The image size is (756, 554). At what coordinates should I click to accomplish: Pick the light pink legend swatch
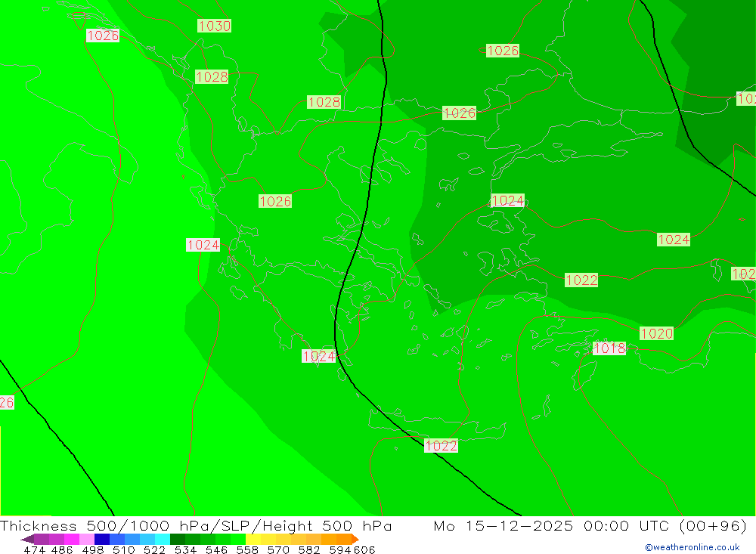tap(86, 539)
